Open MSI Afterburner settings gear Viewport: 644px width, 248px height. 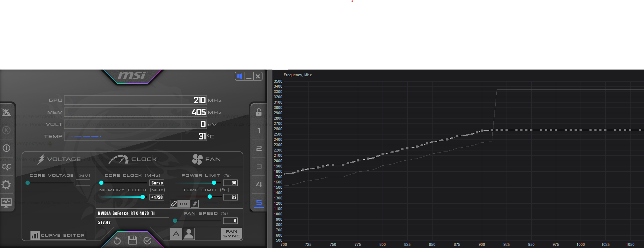coord(6,184)
